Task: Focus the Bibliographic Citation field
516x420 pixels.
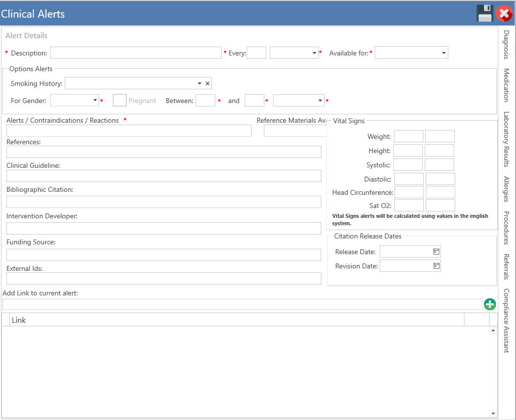Action: [x=163, y=202]
